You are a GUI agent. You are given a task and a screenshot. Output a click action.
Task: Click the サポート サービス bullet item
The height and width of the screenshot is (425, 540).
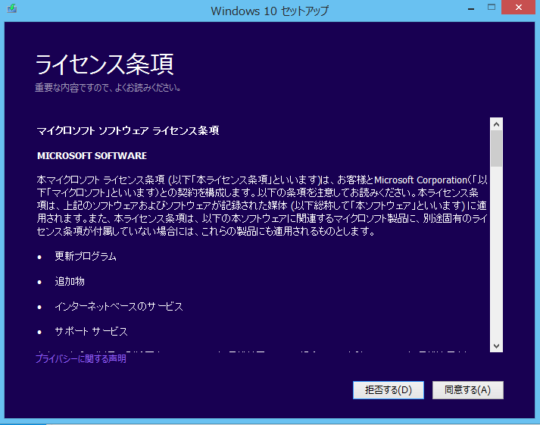91,331
